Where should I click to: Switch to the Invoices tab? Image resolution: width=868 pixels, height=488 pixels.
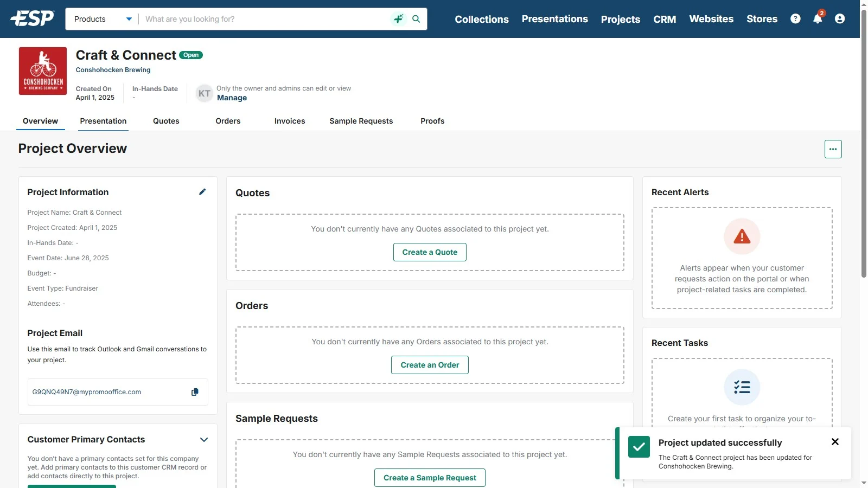[x=290, y=121]
